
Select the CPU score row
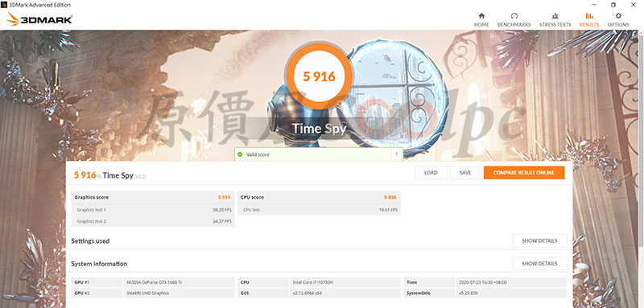[319, 197]
